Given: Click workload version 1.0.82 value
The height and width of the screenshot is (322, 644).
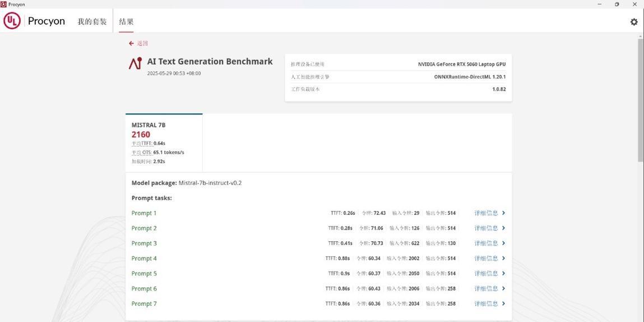Looking at the screenshot, I should click(499, 89).
